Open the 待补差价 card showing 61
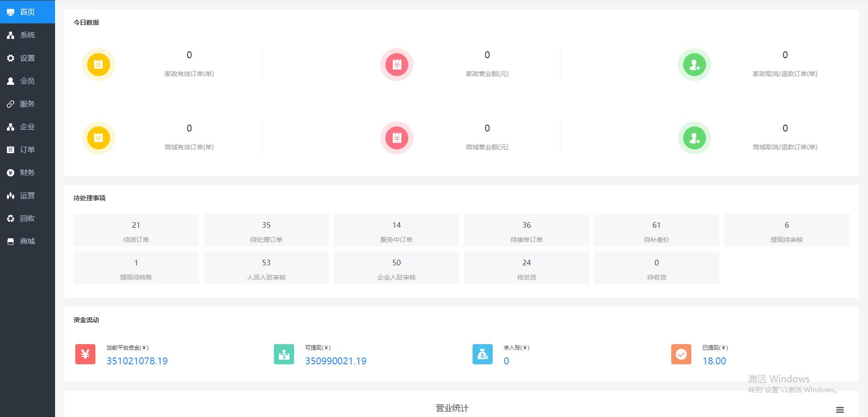 (x=657, y=230)
